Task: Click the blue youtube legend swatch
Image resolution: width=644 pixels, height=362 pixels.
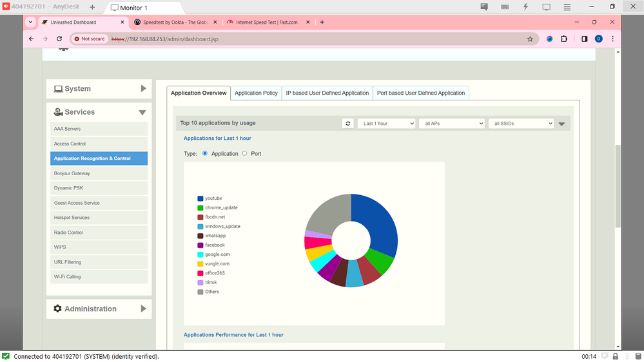Action: pyautogui.click(x=200, y=198)
